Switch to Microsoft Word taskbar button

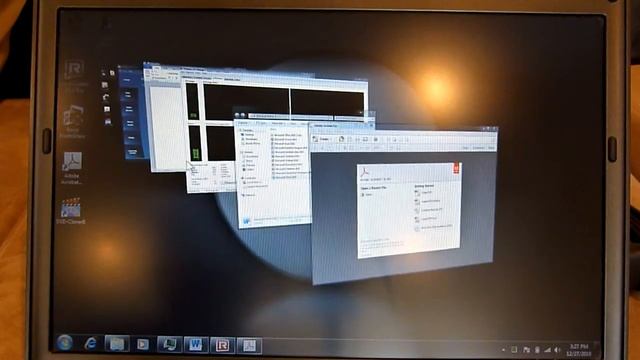(x=196, y=345)
